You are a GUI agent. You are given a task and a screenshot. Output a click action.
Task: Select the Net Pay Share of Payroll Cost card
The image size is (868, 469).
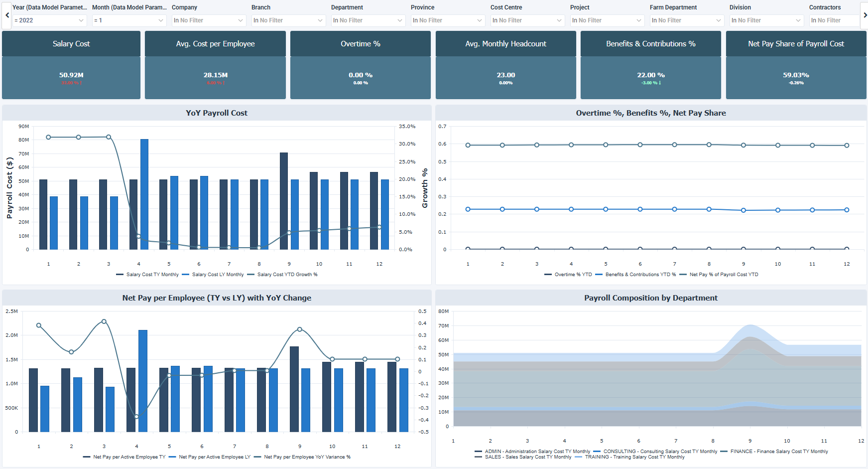pyautogui.click(x=796, y=65)
